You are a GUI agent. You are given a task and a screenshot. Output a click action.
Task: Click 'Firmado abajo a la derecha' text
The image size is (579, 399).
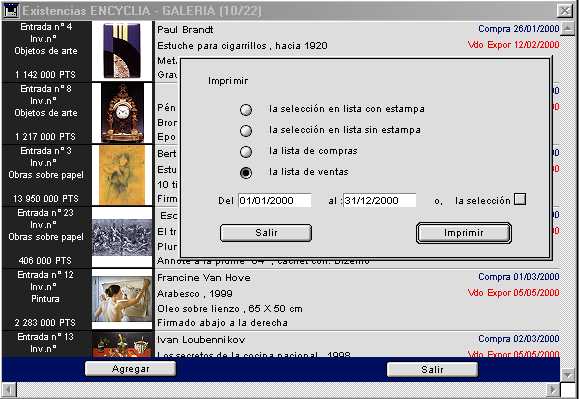pos(222,323)
